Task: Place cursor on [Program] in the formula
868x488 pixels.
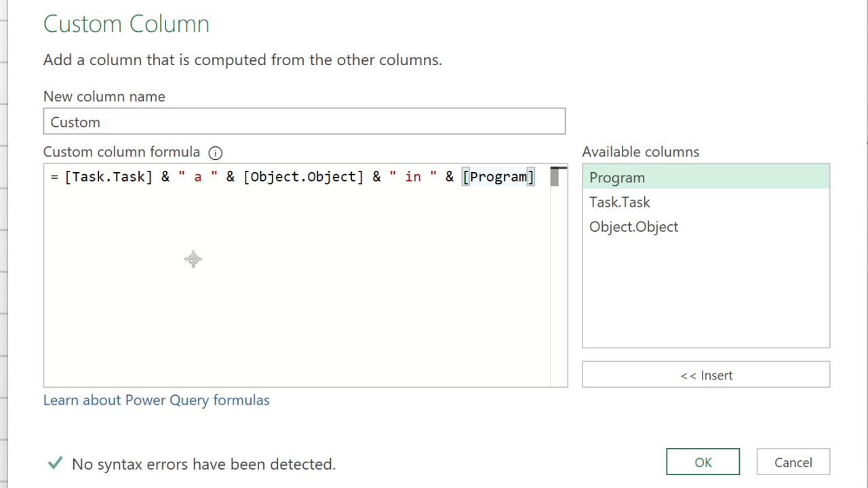Action: (498, 177)
